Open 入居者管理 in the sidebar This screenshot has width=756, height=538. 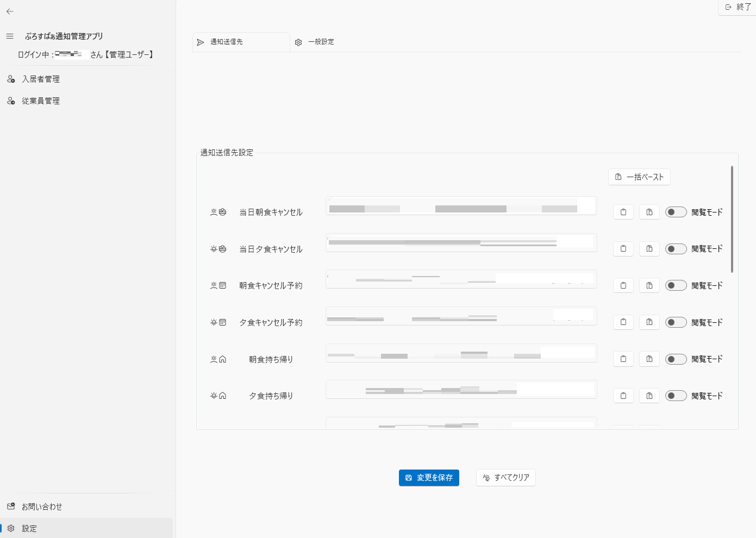(x=41, y=79)
